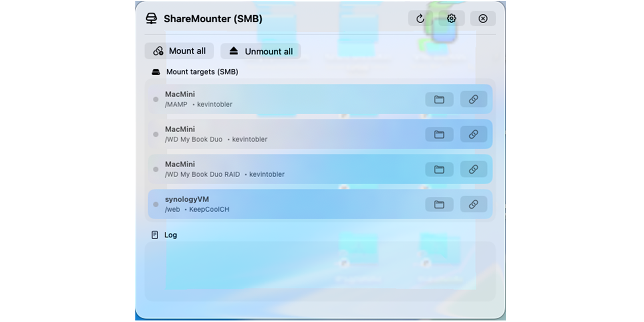Unmount all shares using Unmount all
This screenshot has height=322, width=644.
tap(260, 51)
